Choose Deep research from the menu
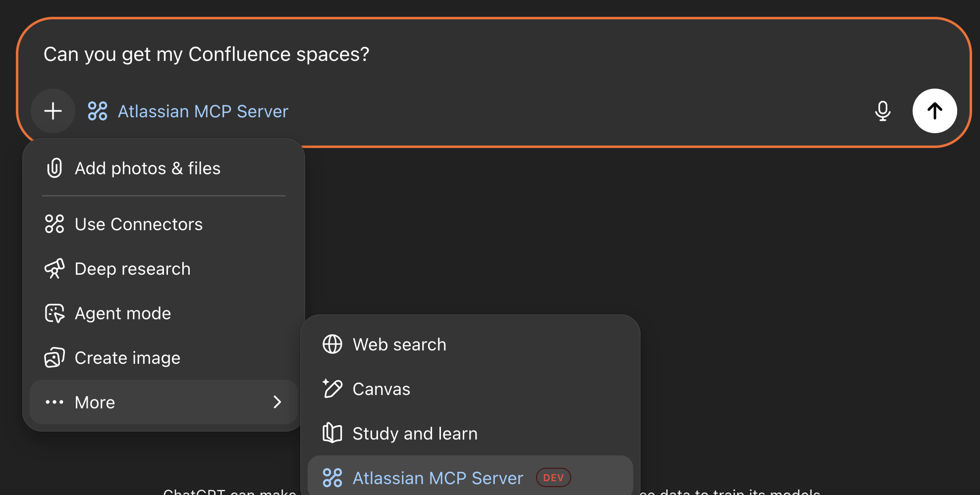Viewport: 980px width, 495px height. pos(133,269)
